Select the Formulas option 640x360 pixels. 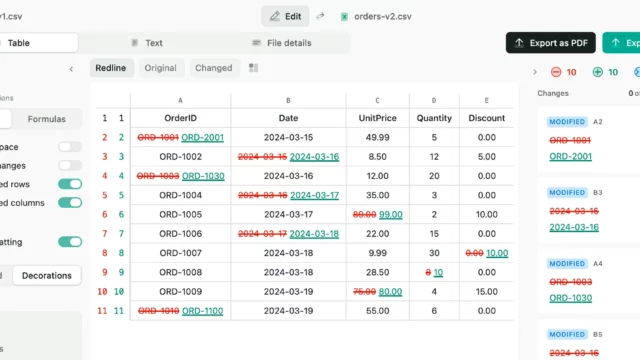[x=47, y=119]
